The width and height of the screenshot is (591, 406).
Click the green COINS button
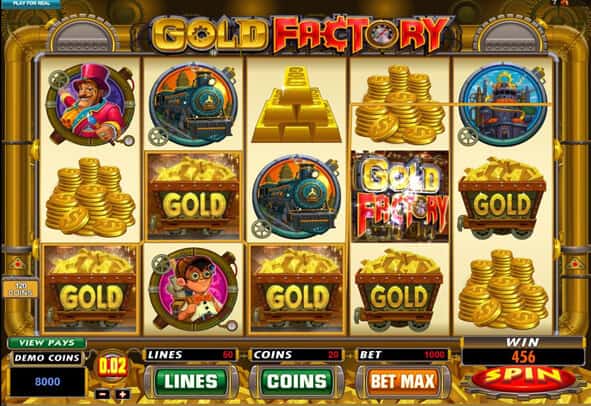pos(297,382)
